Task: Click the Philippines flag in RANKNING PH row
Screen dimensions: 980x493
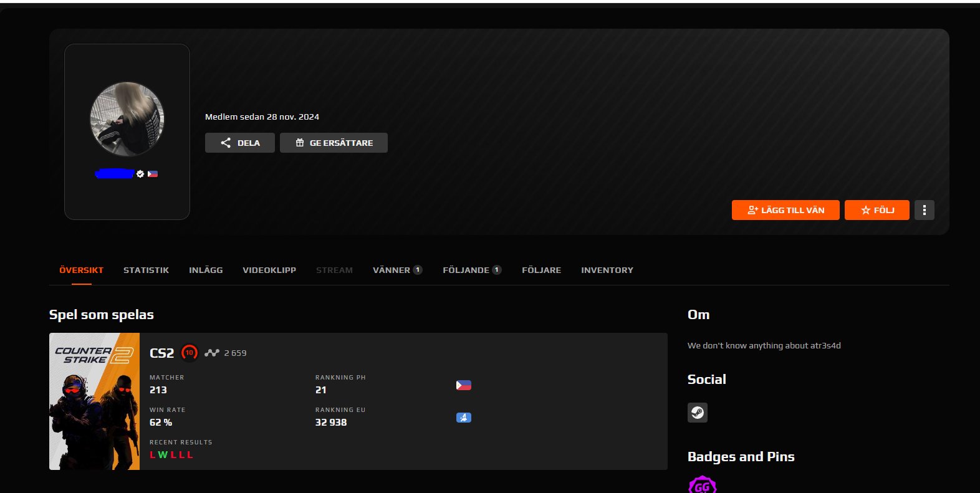Action: pyautogui.click(x=463, y=385)
